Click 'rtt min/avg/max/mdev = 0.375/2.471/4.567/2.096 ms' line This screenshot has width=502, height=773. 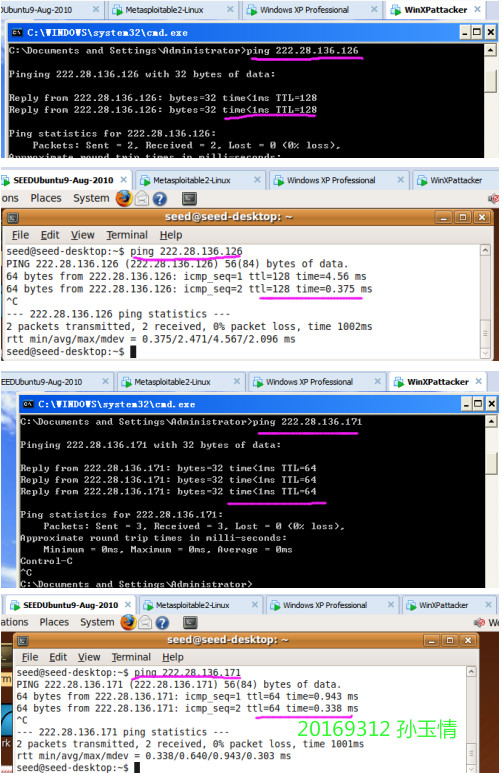[151, 339]
